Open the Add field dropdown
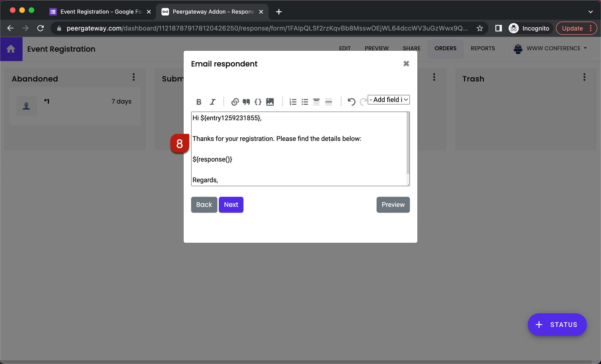601x364 pixels. tap(388, 100)
